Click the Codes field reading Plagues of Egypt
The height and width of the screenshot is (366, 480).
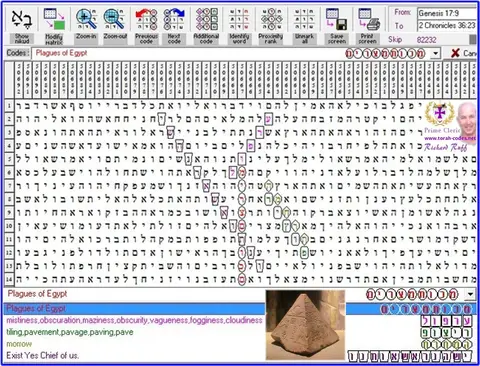click(230, 53)
